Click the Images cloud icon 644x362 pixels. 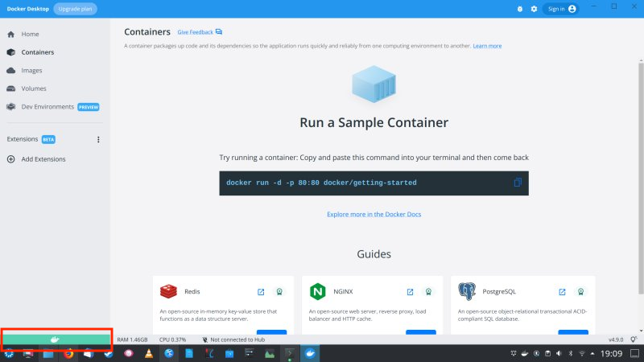(11, 70)
